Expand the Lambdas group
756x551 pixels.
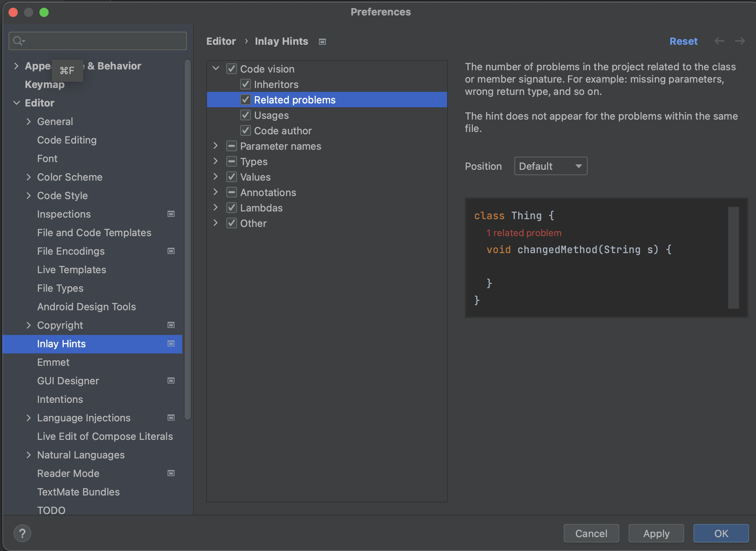pyautogui.click(x=216, y=207)
